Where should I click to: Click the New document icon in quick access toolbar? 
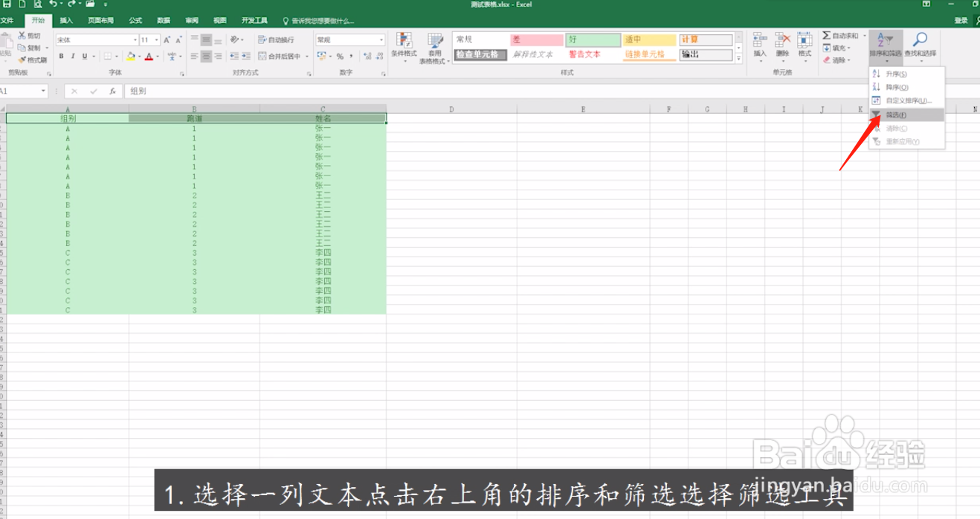click(x=22, y=4)
